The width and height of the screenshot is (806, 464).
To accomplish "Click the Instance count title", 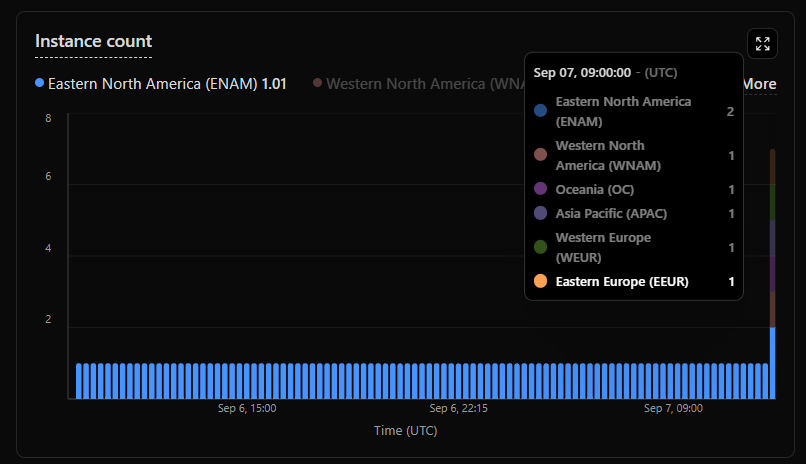I will (x=94, y=41).
